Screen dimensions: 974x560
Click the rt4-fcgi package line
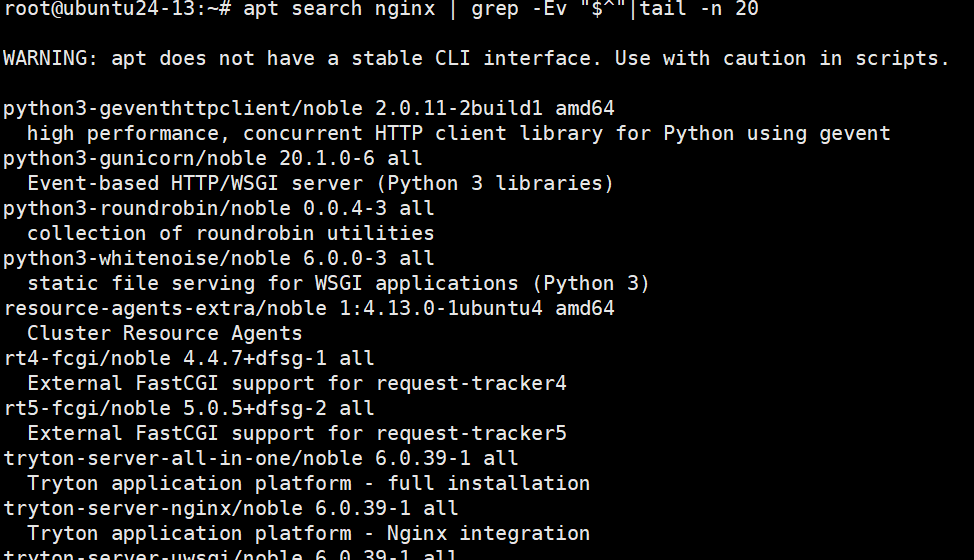point(189,359)
